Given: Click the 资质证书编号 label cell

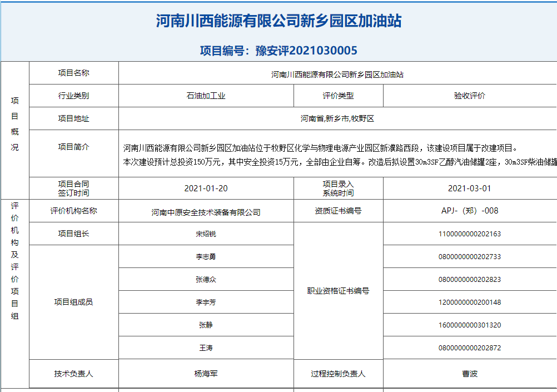Looking at the screenshot, I should tap(338, 211).
